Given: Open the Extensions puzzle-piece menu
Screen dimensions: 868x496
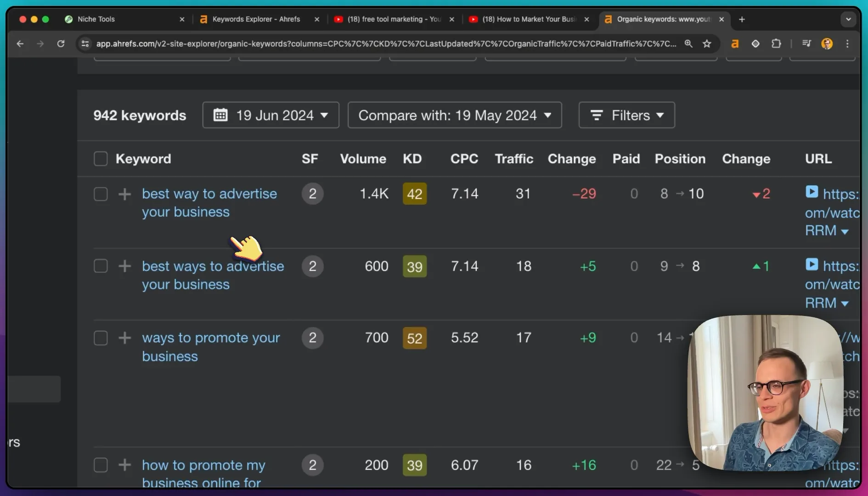Looking at the screenshot, I should pyautogui.click(x=776, y=44).
